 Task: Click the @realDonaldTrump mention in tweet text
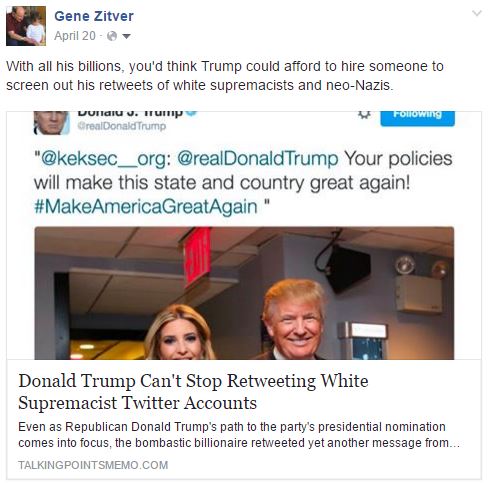coord(257,158)
